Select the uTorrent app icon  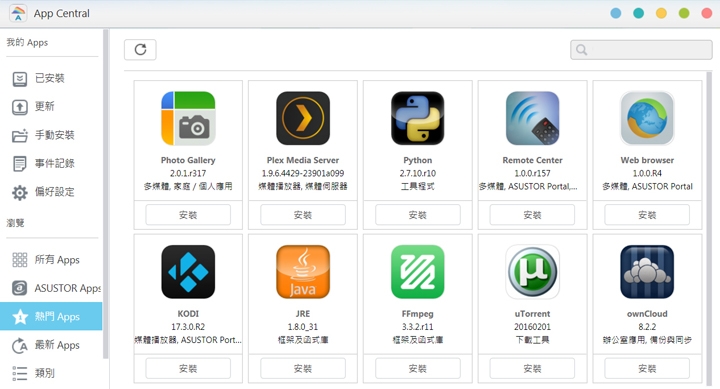coord(533,271)
